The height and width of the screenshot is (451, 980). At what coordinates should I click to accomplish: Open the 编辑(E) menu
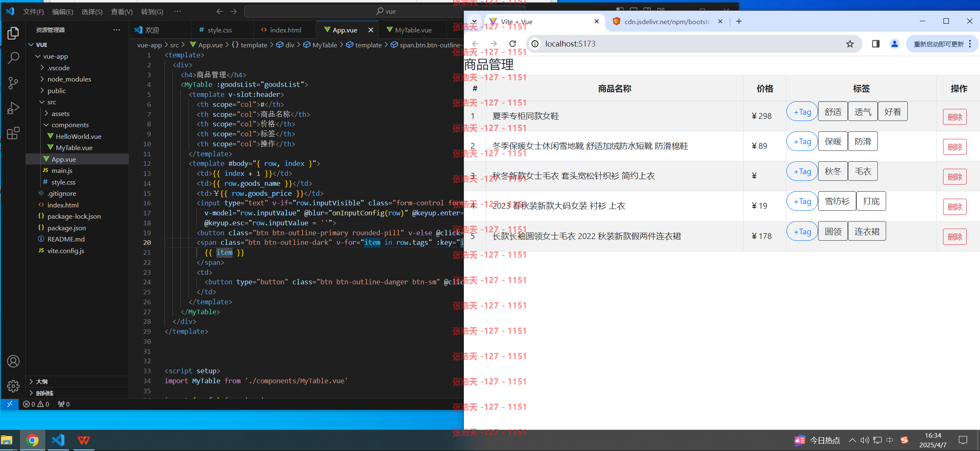pyautogui.click(x=63, y=12)
